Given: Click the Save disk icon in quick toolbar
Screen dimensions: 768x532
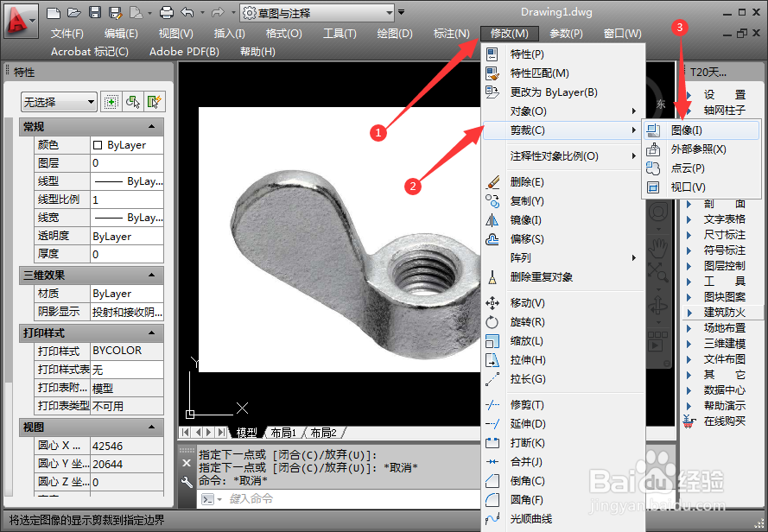Looking at the screenshot, I should (x=95, y=13).
